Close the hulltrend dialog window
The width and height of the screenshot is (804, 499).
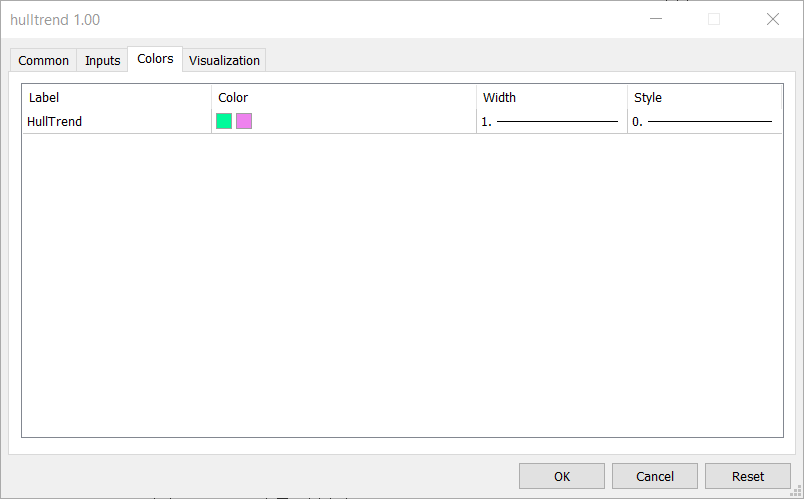pyautogui.click(x=773, y=19)
